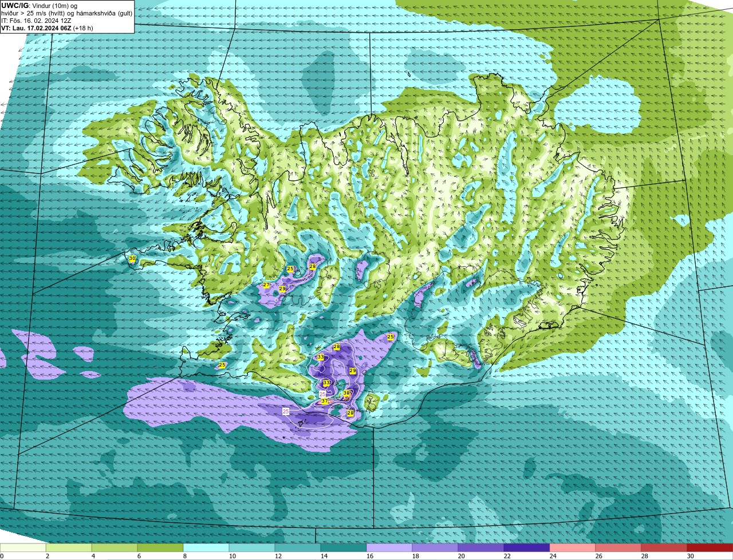Select the "IT: Fös. 16. 02. 2024 12Z" line

36,20
